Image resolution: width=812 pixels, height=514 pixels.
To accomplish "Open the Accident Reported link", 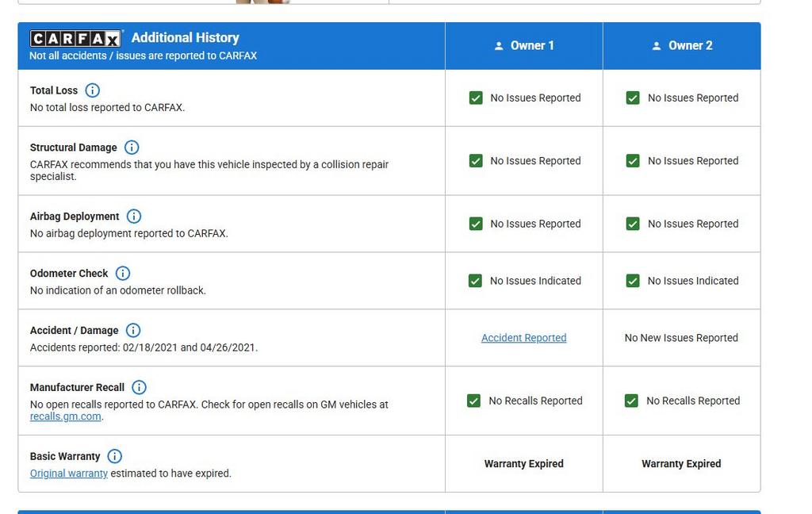I will tap(523, 338).
